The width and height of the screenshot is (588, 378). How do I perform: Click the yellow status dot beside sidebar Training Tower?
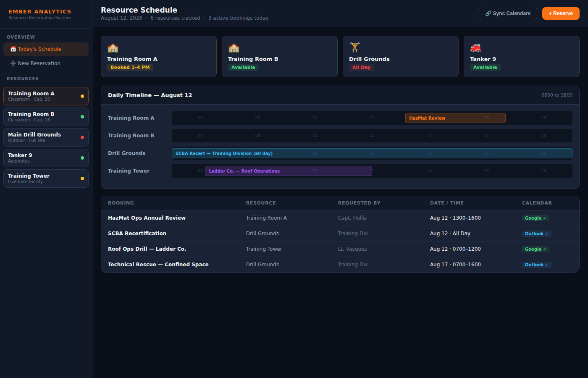[x=82, y=178]
